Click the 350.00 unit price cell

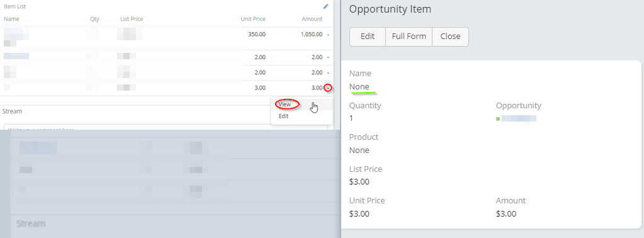click(x=257, y=35)
